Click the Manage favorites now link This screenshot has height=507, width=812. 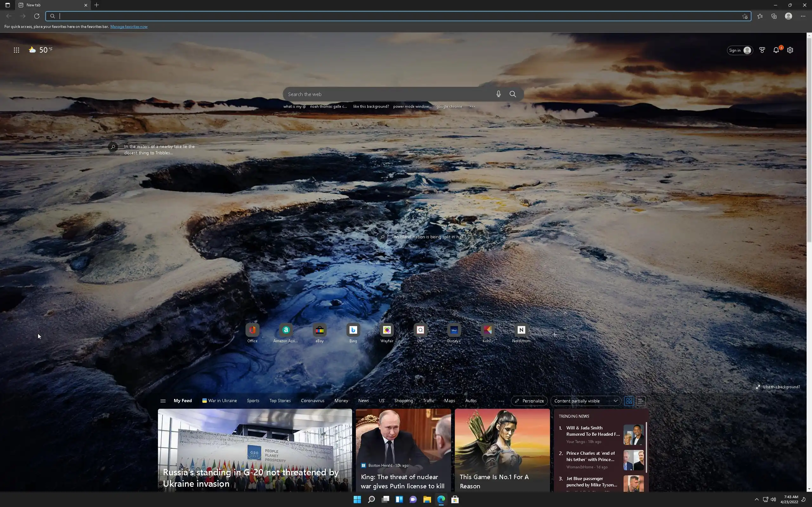coord(129,27)
